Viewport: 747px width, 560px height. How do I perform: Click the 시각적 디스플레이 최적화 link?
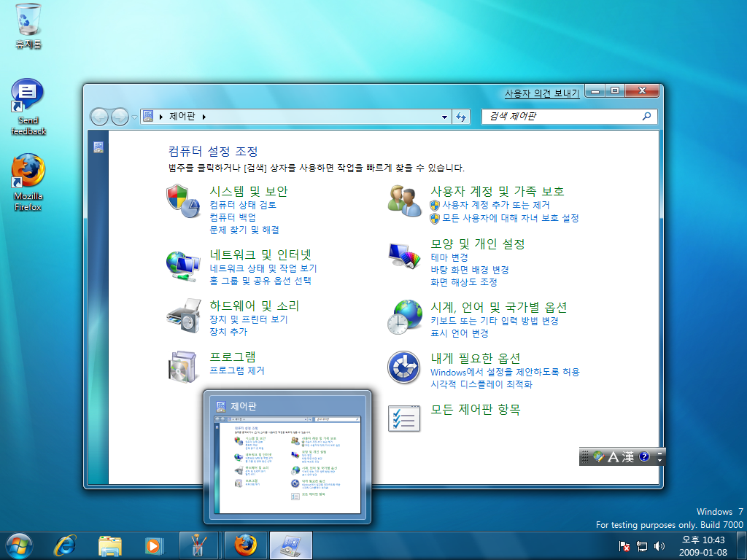481,384
